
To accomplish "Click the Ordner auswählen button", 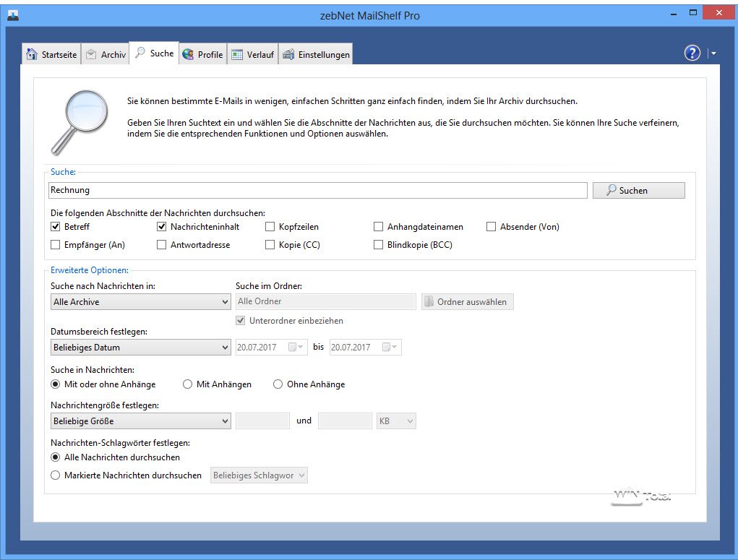I will pos(468,302).
